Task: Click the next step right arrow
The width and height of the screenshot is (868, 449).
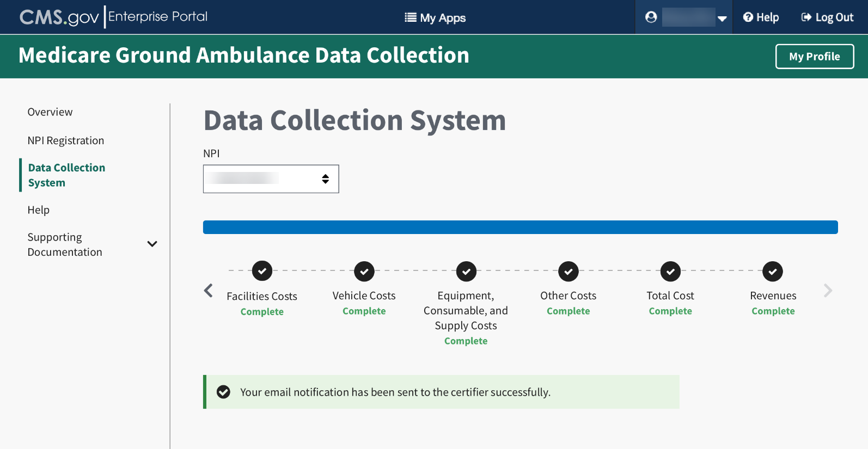Action: point(828,291)
